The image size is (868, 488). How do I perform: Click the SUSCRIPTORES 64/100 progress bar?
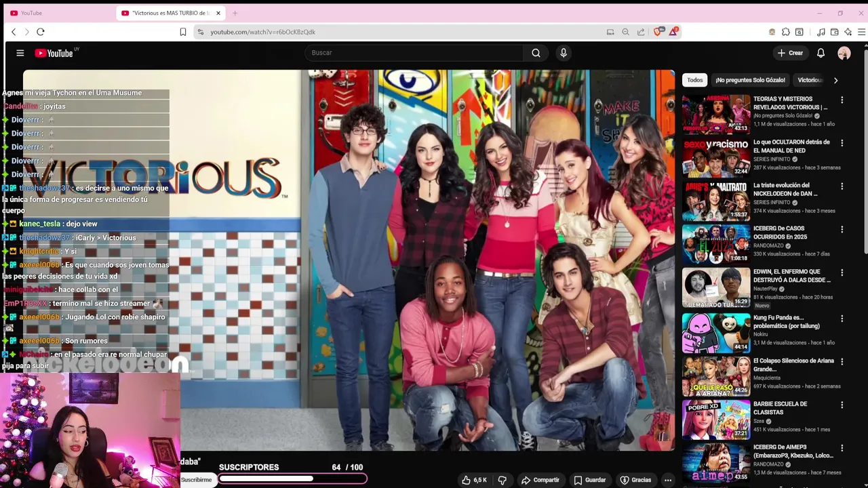point(293,479)
